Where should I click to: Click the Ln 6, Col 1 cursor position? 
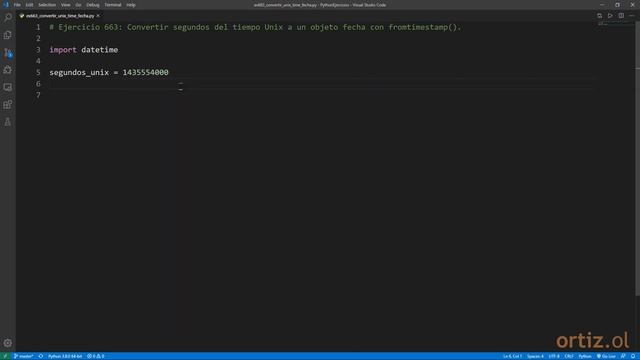pyautogui.click(x=512, y=356)
